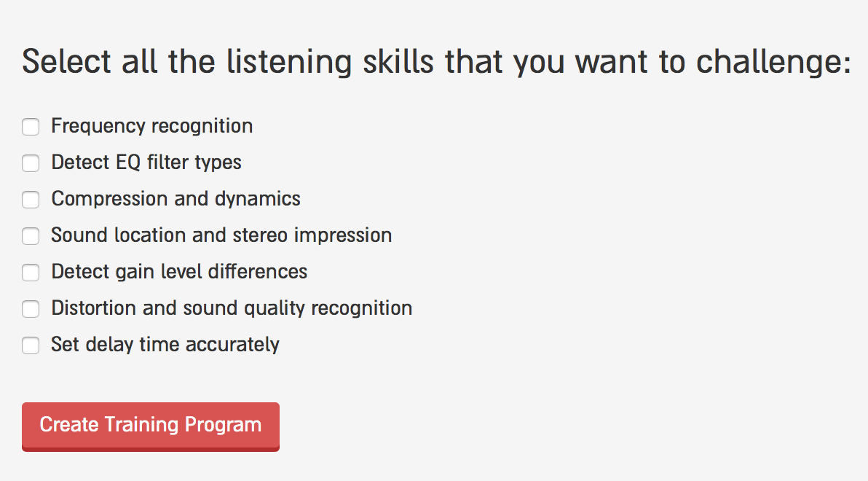Click the 'Compression and dynamics' label text

click(175, 199)
